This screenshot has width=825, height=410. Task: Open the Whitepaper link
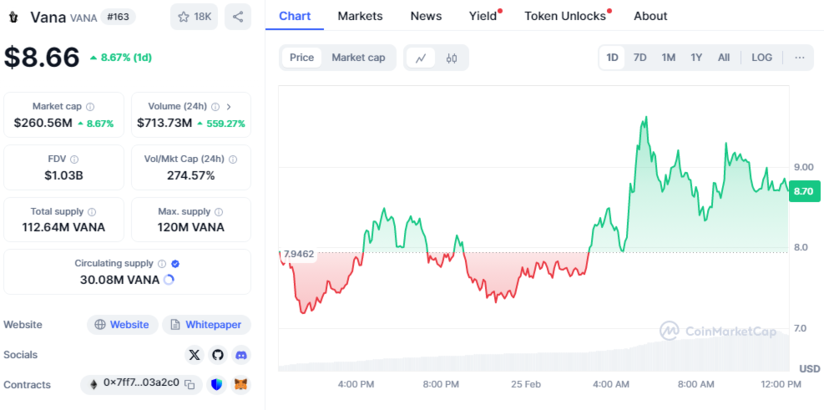[206, 325]
